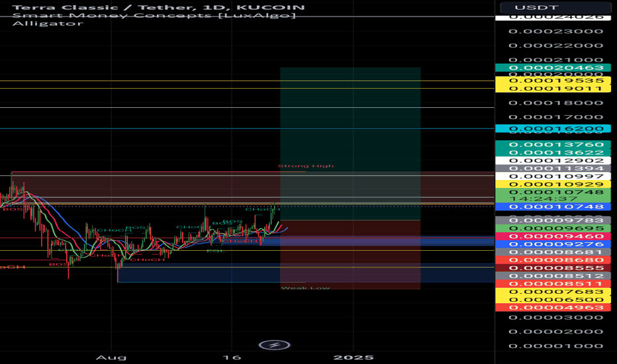617x364 pixels.
Task: Click the yellow 0.00006500 price label
Action: [553, 299]
